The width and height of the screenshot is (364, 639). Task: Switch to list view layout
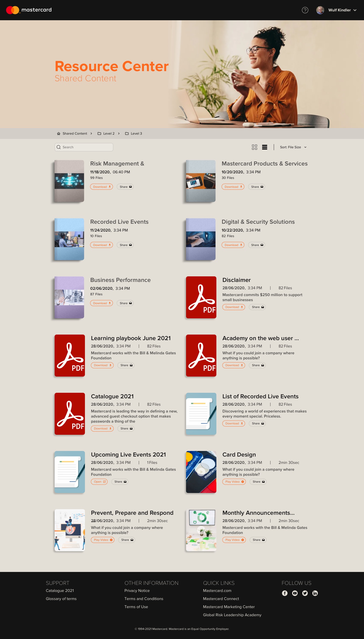[x=265, y=147]
